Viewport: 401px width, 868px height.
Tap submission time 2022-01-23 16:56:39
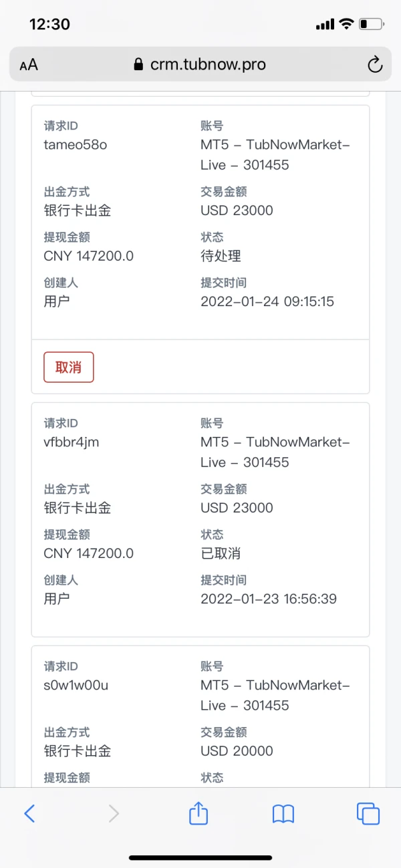pos(269,599)
